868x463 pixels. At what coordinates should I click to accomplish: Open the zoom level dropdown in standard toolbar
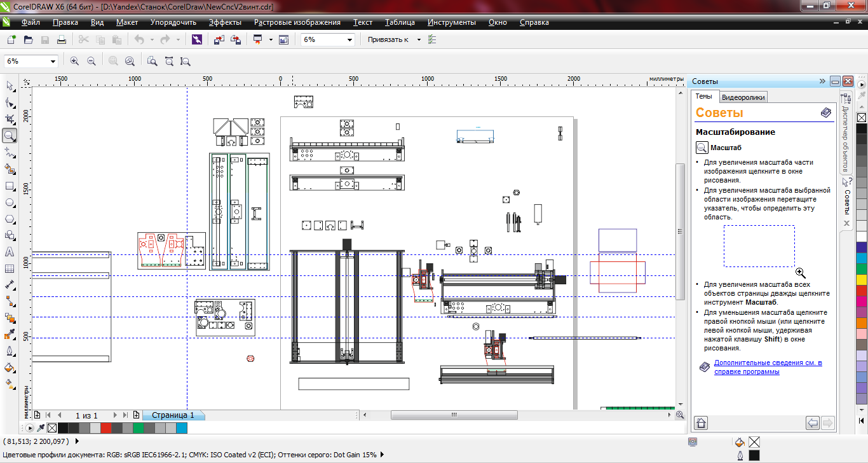coord(349,39)
